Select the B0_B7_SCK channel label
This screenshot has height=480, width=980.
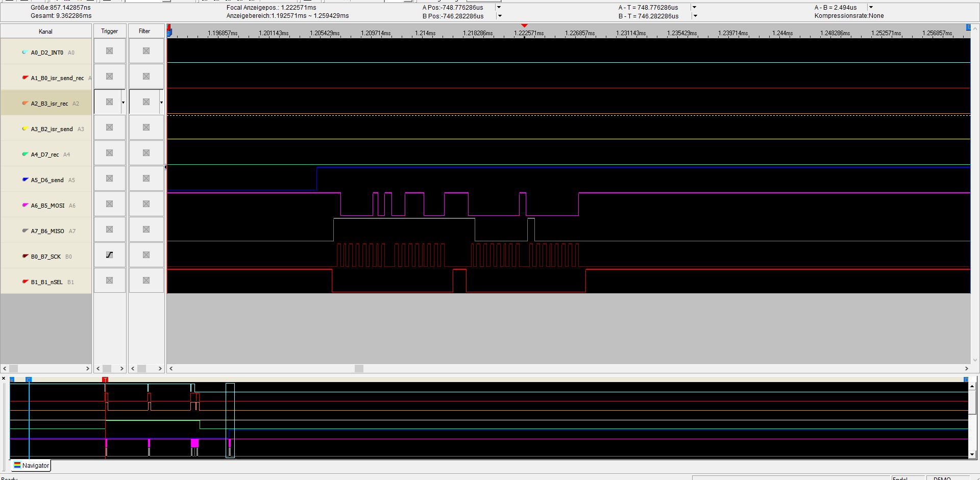point(46,257)
